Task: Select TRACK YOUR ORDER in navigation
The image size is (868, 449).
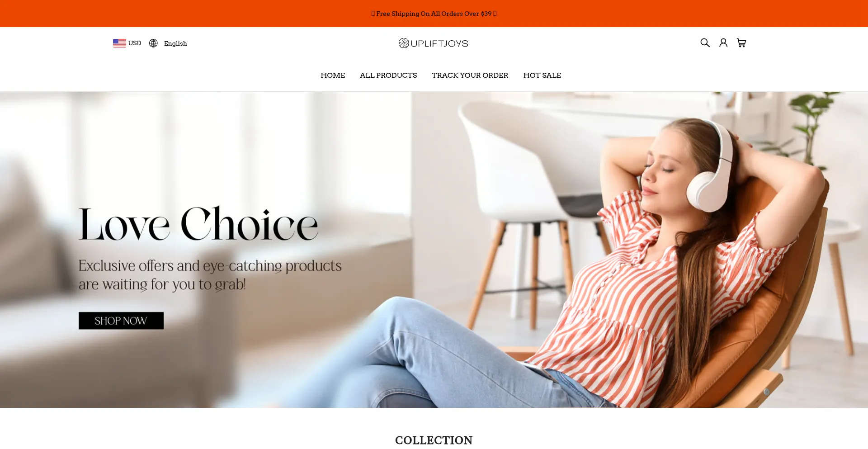Action: pyautogui.click(x=470, y=75)
